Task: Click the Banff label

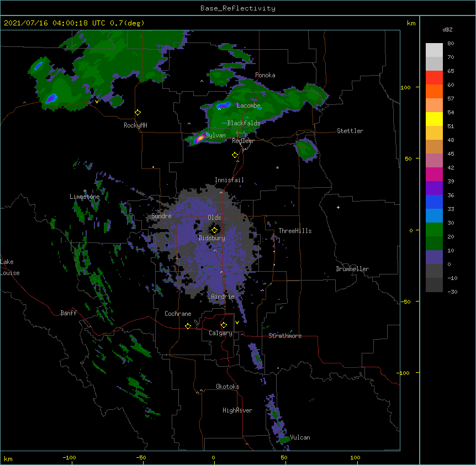Action: coord(68,313)
